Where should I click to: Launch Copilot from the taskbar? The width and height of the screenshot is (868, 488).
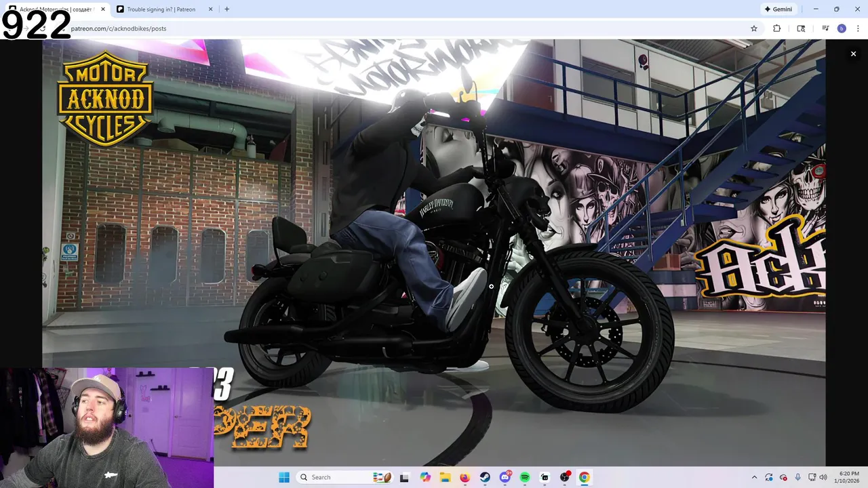pos(425,477)
